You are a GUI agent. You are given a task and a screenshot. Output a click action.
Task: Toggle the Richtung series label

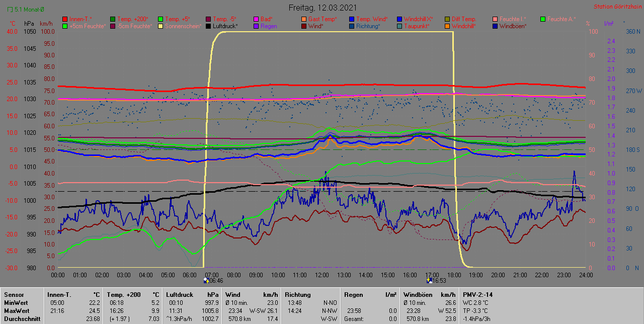[368, 26]
